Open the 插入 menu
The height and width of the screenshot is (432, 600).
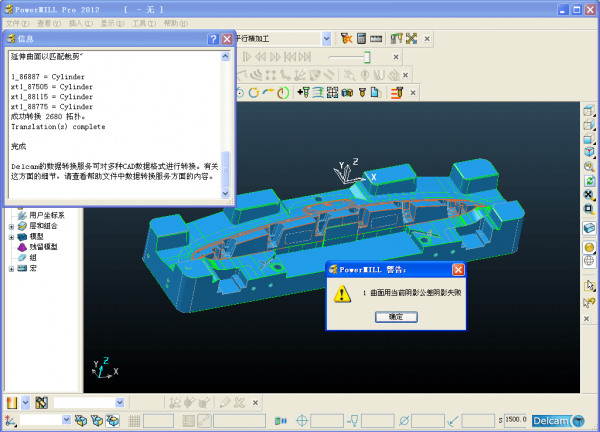pos(80,23)
